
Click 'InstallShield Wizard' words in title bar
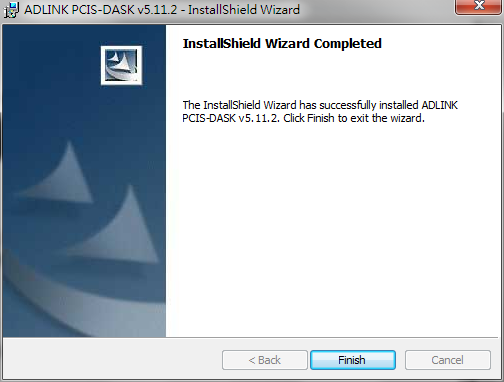click(244, 10)
